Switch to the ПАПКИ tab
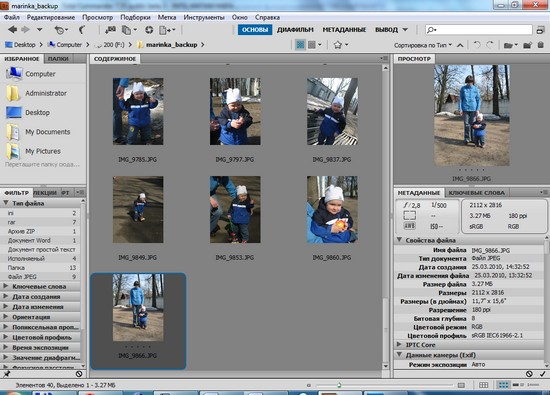 coord(58,59)
